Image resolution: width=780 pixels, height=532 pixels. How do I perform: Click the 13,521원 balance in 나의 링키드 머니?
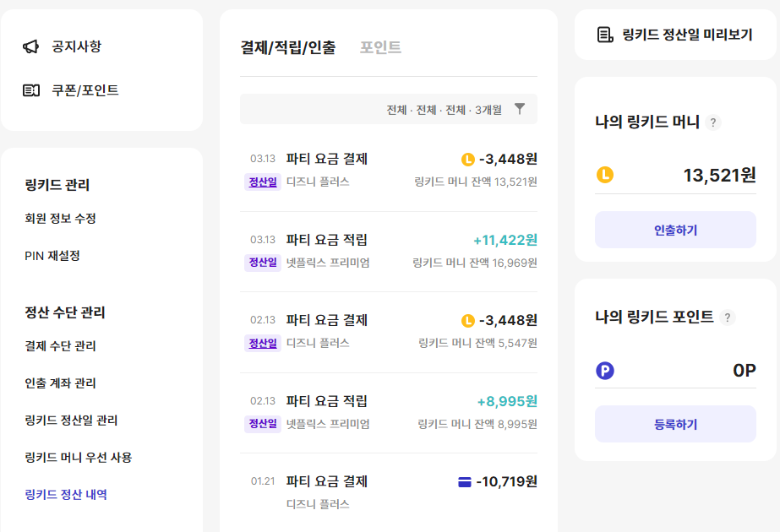point(719,175)
